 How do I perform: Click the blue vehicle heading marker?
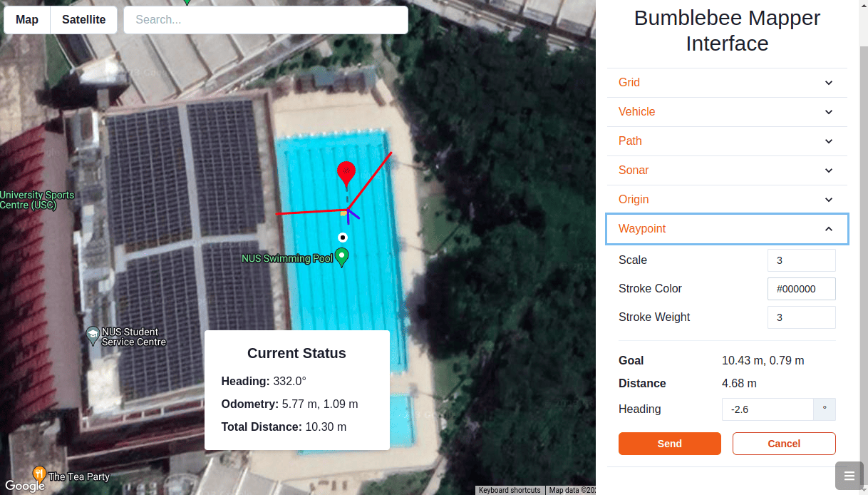tap(350, 213)
